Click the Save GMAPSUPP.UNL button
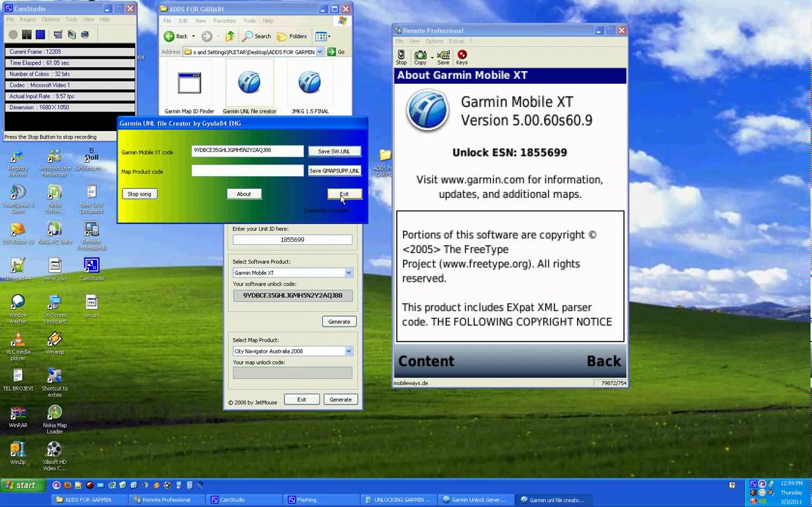The width and height of the screenshot is (812, 507). [x=334, y=170]
